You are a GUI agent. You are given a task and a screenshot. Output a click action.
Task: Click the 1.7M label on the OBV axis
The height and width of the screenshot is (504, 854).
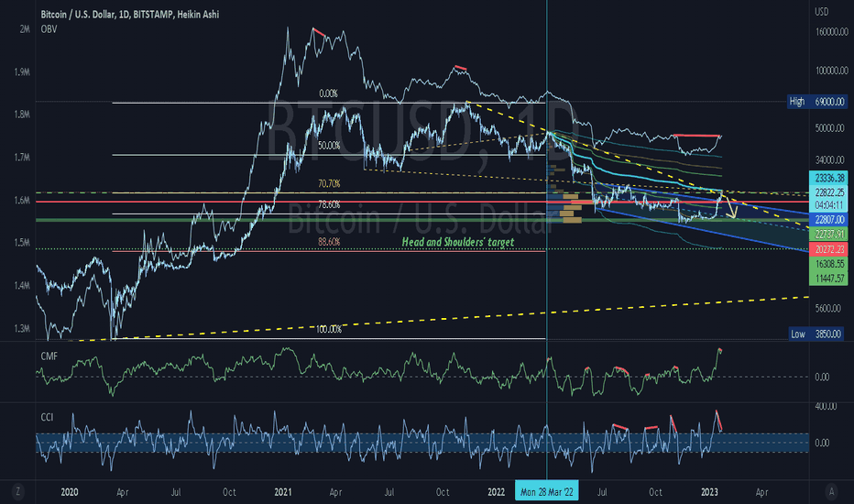coord(22,158)
